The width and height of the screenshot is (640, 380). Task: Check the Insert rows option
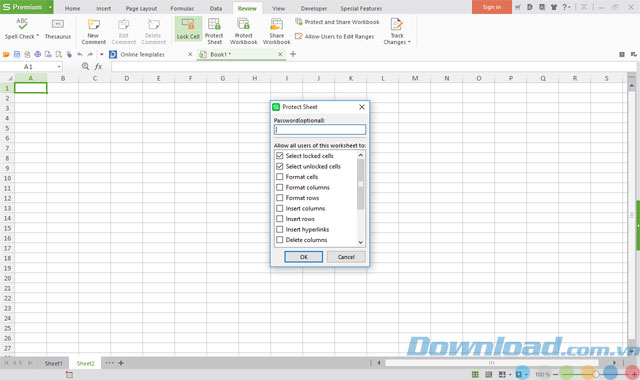click(x=280, y=219)
